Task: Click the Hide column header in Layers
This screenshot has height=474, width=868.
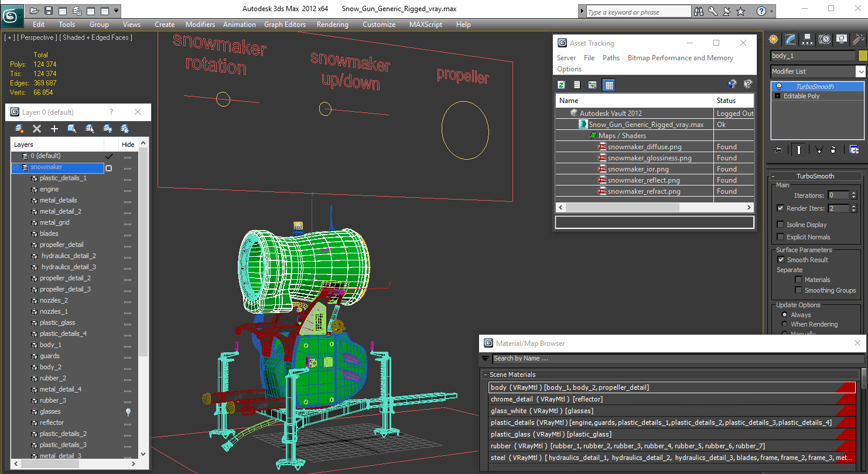Action: point(128,145)
